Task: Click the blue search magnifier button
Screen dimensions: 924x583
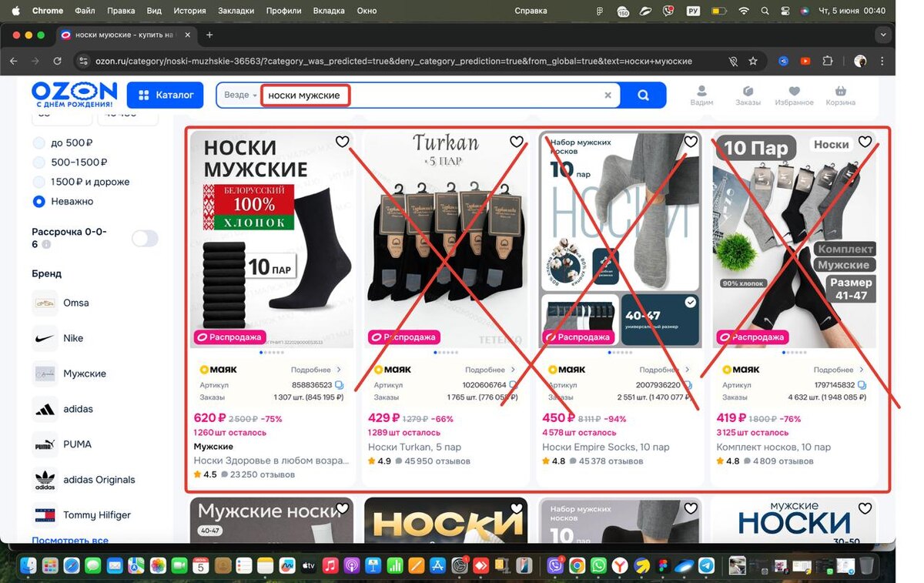Action: 643,95
